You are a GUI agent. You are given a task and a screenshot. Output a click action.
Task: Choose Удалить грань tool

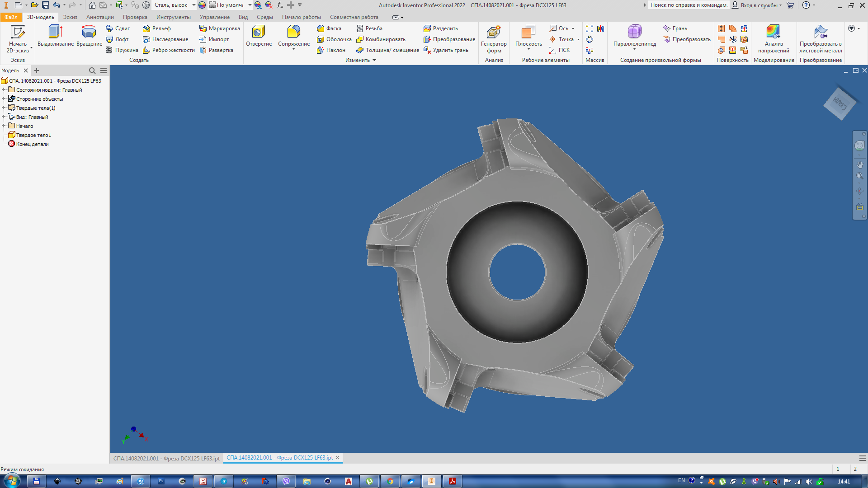pyautogui.click(x=446, y=50)
